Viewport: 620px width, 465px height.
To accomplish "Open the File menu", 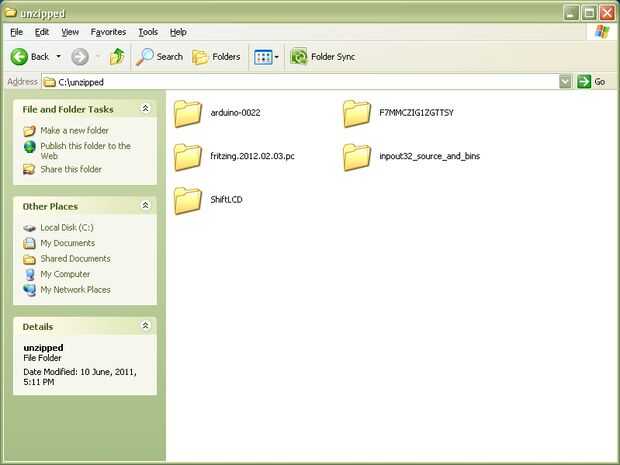I will click(16, 32).
